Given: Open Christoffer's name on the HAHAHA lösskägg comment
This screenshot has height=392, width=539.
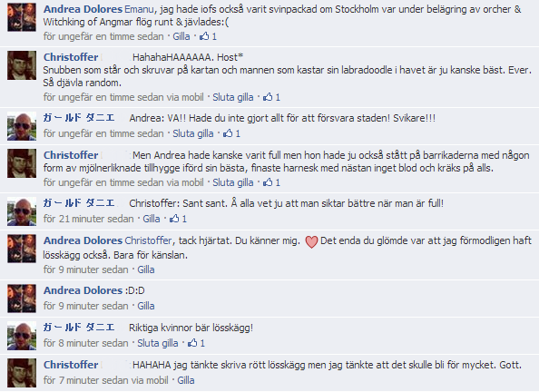Looking at the screenshot, I should click(71, 365).
